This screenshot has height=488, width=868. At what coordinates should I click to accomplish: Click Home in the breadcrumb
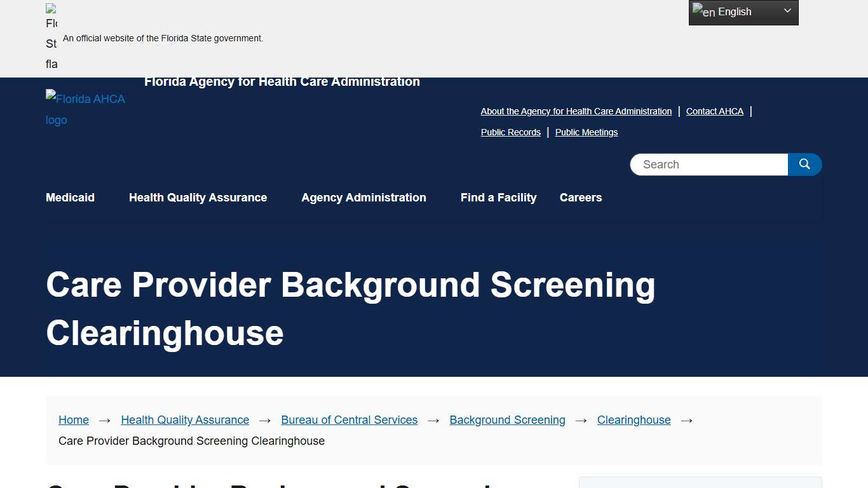point(73,420)
